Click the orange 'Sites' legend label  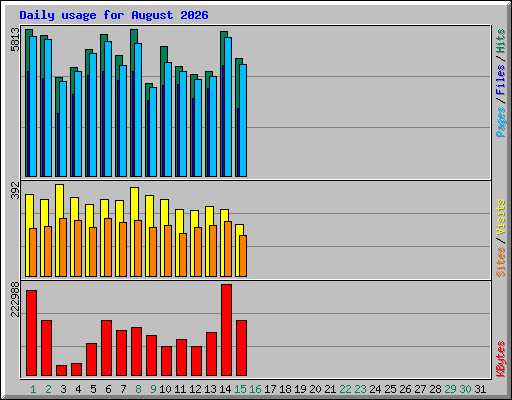pyautogui.click(x=501, y=262)
